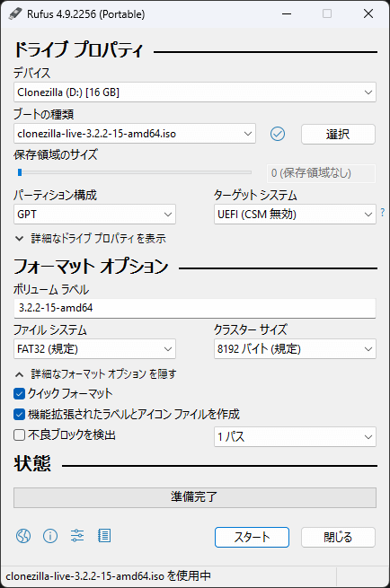Click the ISO checksum checkmark icon

click(278, 134)
